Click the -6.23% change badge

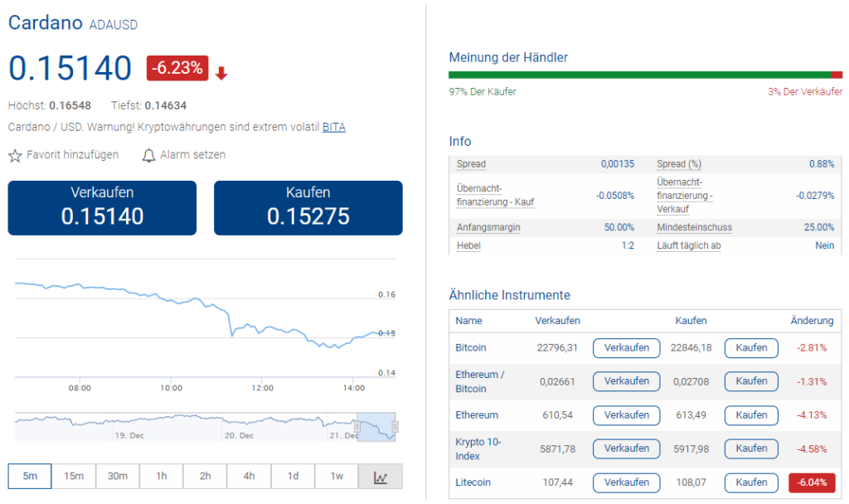click(x=177, y=68)
